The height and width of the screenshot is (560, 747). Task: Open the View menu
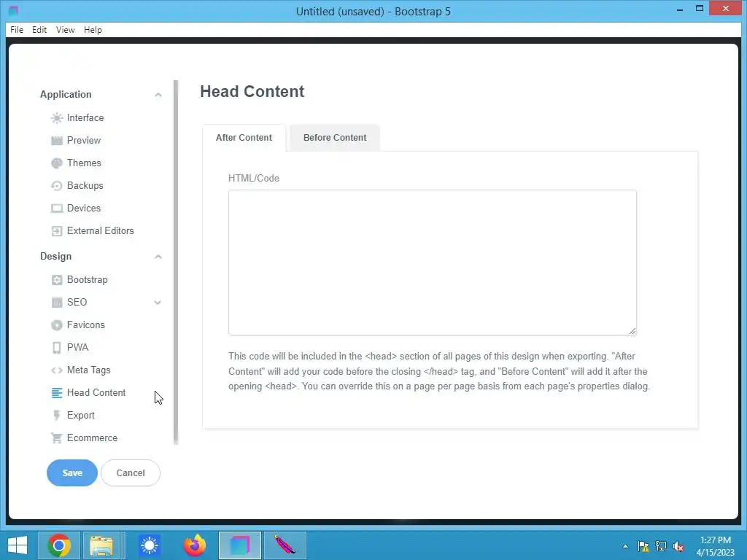coord(65,29)
